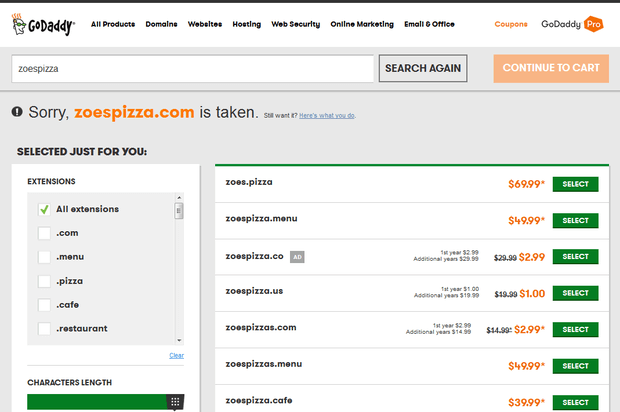Click extensions list scroll down arrow
Screen dimensions: 620x412
pyautogui.click(x=179, y=340)
